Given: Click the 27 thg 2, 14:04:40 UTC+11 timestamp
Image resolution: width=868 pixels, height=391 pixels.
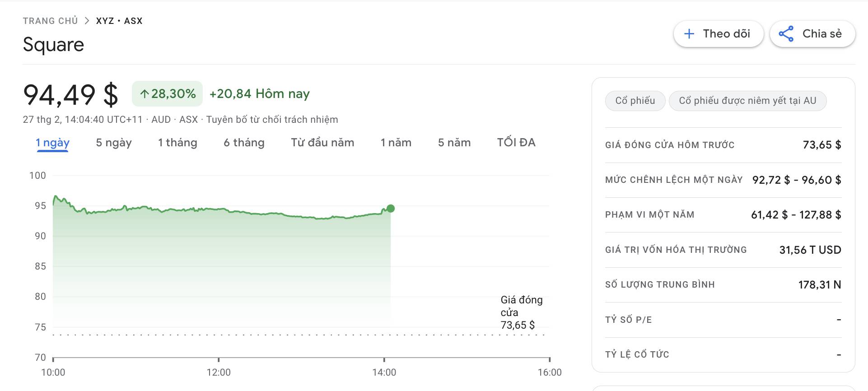Looking at the screenshot, I should pos(83,120).
